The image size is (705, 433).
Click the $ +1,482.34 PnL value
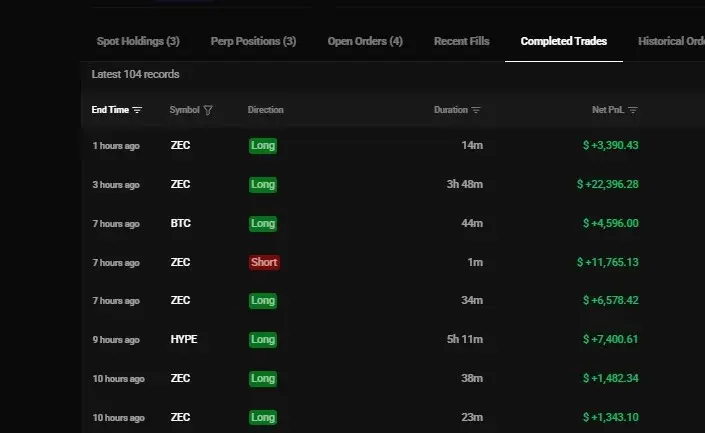tap(611, 379)
